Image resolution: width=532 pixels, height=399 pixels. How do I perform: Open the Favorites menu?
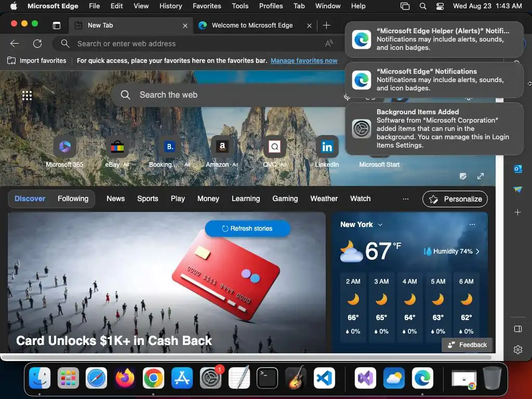tap(207, 6)
